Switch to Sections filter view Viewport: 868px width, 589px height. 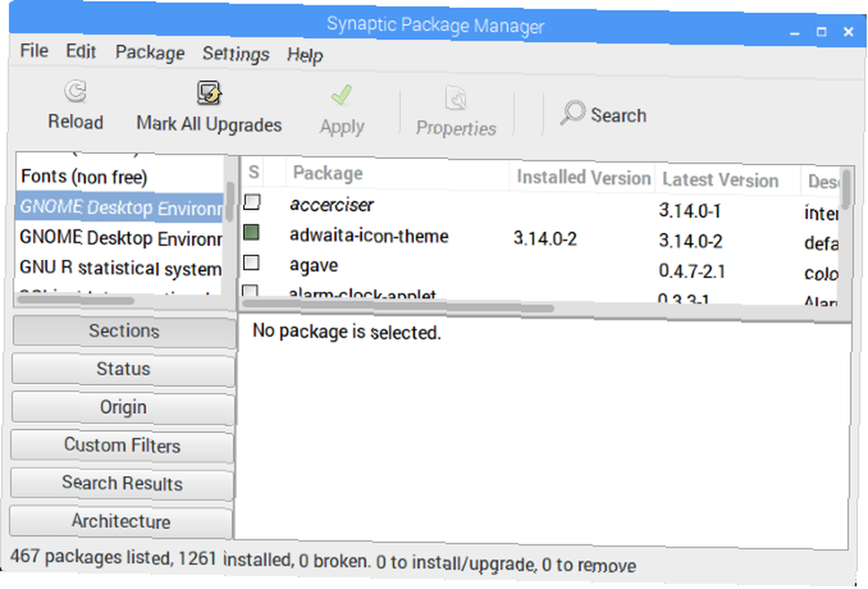pos(124,331)
